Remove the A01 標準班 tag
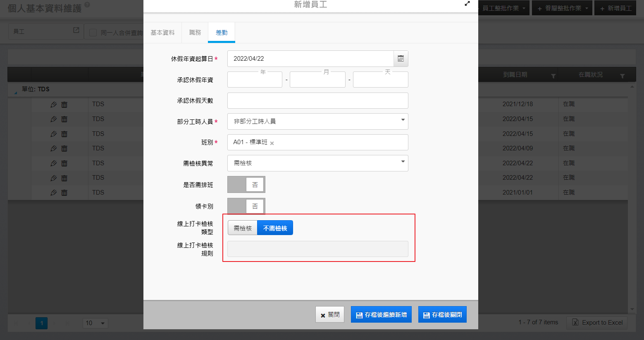 tap(272, 143)
